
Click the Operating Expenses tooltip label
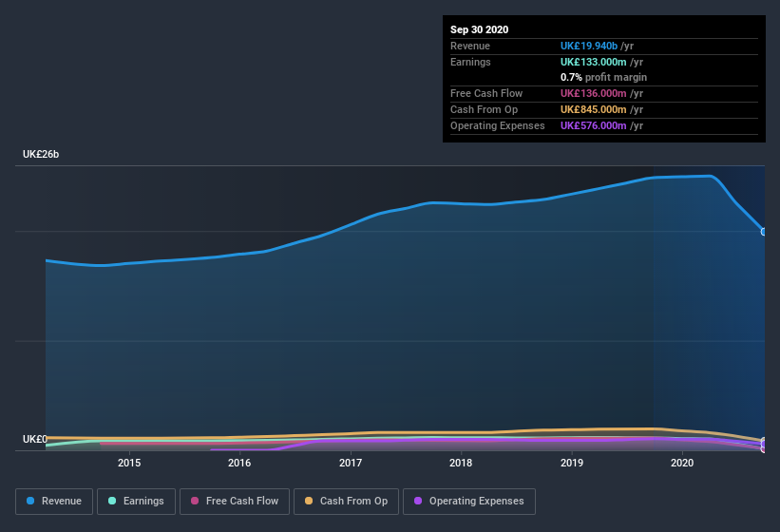click(x=498, y=125)
